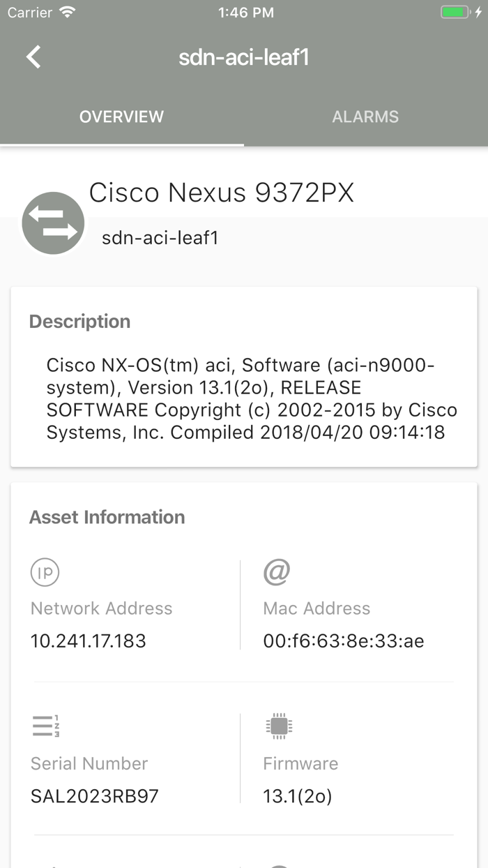This screenshot has width=488, height=868.
Task: Tap the back arrow icon
Action: [33, 57]
